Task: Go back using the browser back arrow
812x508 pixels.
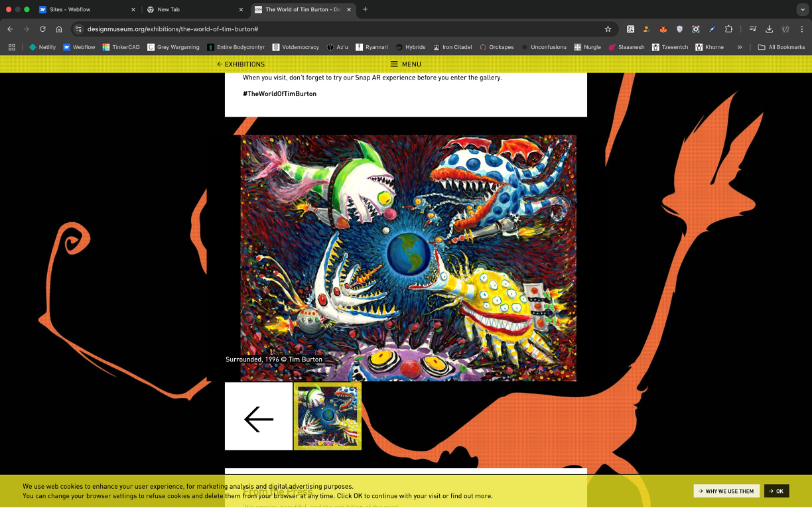Action: pos(10,29)
